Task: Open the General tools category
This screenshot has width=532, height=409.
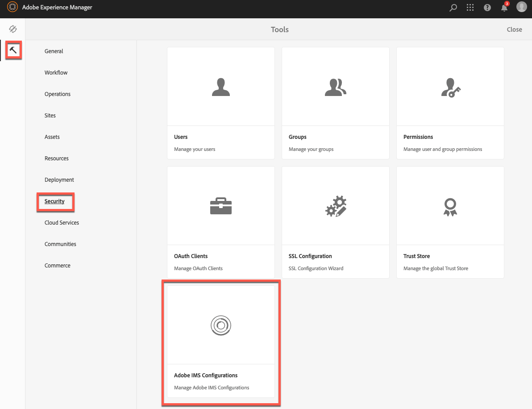Action: click(x=54, y=51)
